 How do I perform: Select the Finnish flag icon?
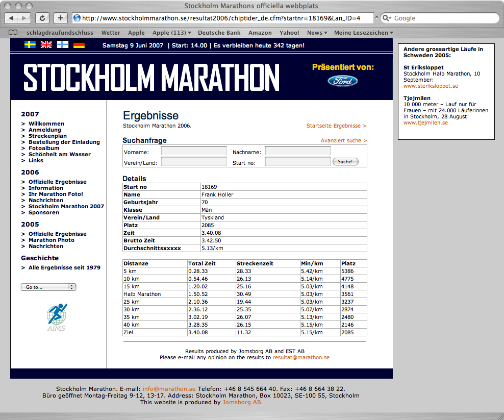click(x=63, y=45)
